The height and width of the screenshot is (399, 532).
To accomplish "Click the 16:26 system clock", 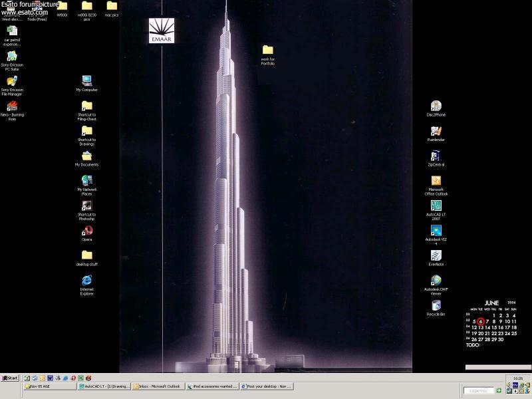I will (x=518, y=378).
